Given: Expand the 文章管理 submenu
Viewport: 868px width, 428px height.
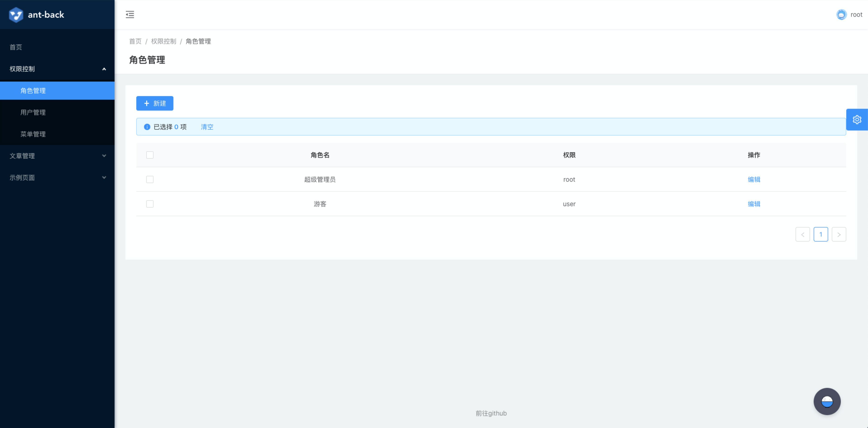Looking at the screenshot, I should coord(57,156).
